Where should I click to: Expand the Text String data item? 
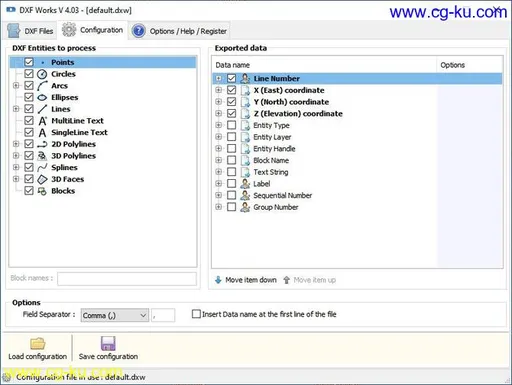[218, 172]
